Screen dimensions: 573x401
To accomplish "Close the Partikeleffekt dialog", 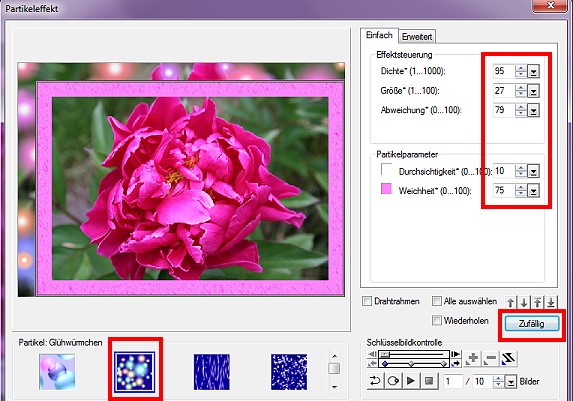I will (551, 5).
